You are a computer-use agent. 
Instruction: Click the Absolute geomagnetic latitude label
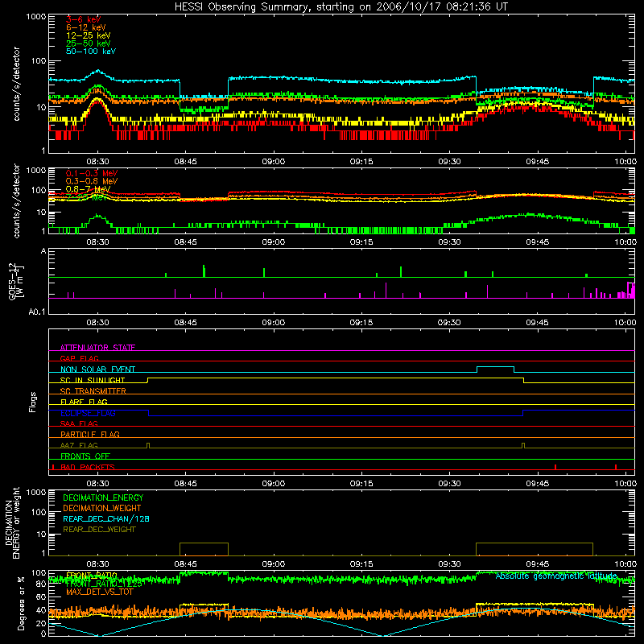556,576
